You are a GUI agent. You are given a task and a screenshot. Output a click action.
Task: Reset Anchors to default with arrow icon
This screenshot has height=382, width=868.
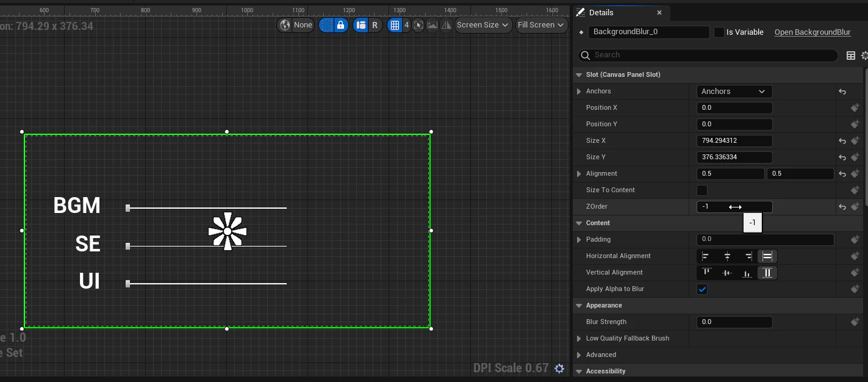pyautogui.click(x=842, y=92)
